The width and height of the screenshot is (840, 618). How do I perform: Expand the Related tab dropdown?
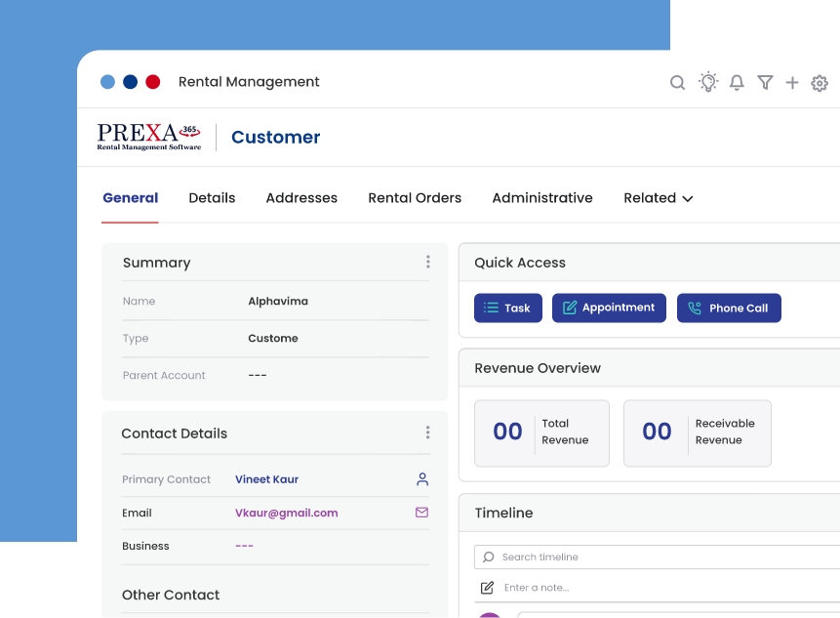tap(659, 198)
